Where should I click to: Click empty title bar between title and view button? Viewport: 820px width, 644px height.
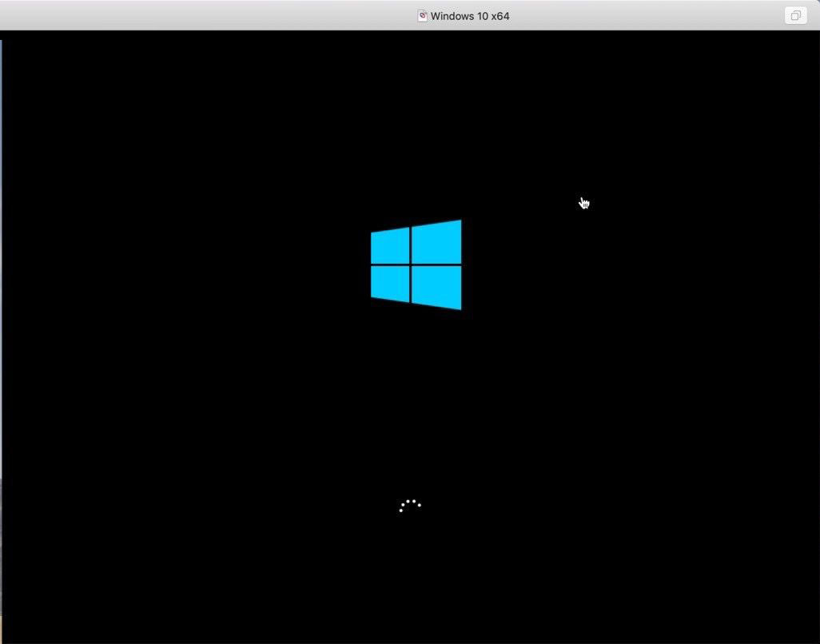pyautogui.click(x=647, y=16)
